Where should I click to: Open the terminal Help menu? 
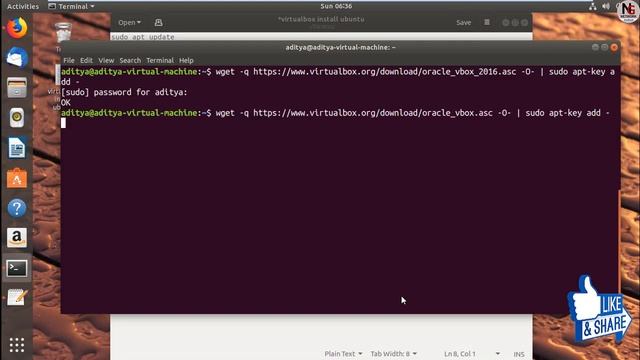186,60
